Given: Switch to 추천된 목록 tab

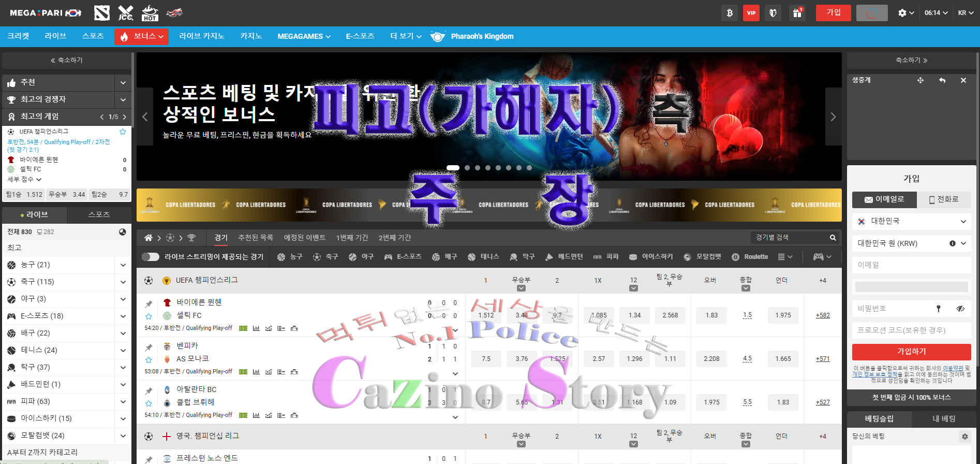Looking at the screenshot, I should point(256,238).
